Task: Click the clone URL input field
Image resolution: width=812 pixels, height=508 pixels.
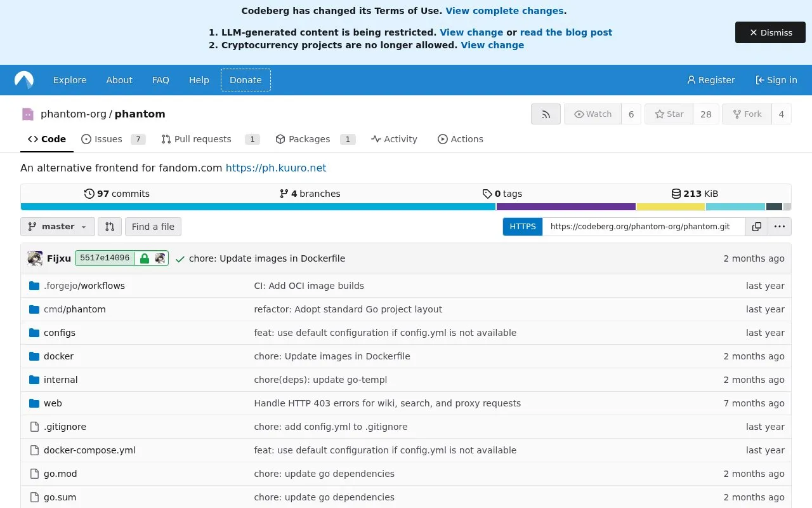Action: (644, 227)
